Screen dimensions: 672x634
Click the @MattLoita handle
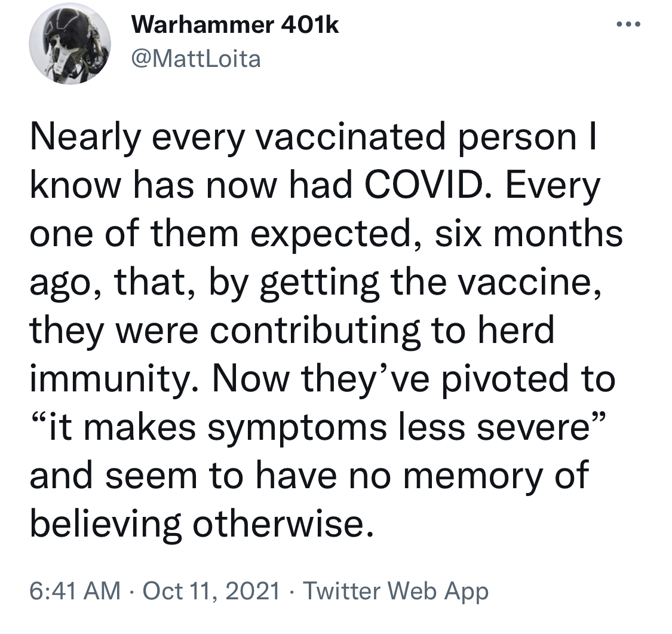tap(195, 59)
